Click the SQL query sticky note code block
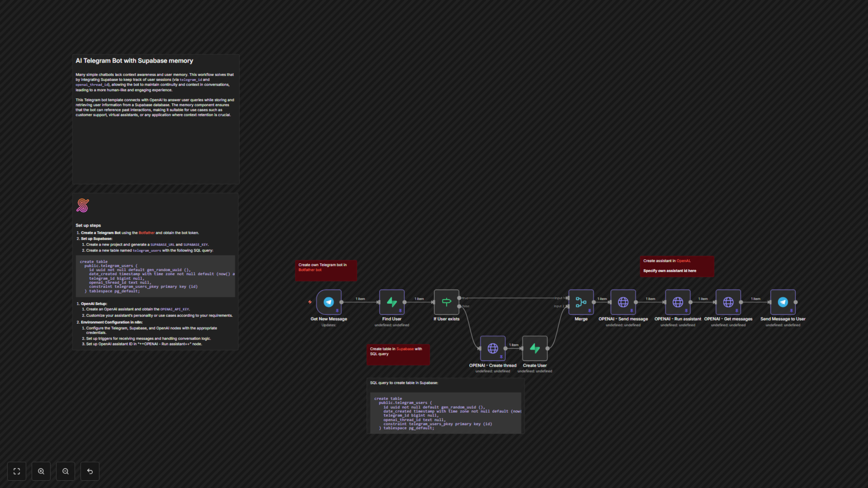 click(x=445, y=413)
